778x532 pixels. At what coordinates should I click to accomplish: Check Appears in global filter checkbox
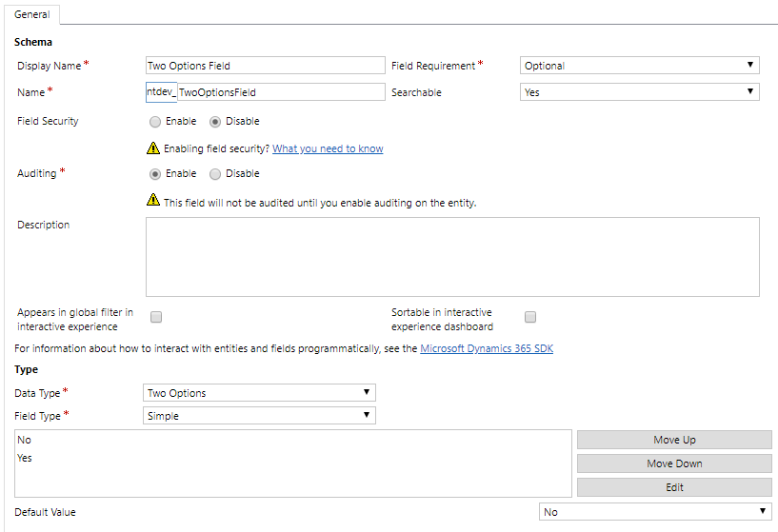click(x=156, y=317)
